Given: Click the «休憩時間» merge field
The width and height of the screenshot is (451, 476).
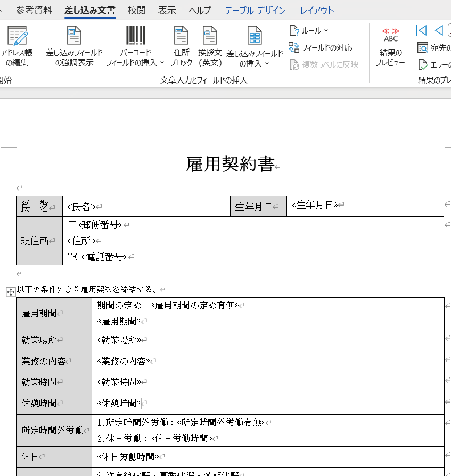Looking at the screenshot, I should [x=119, y=403].
